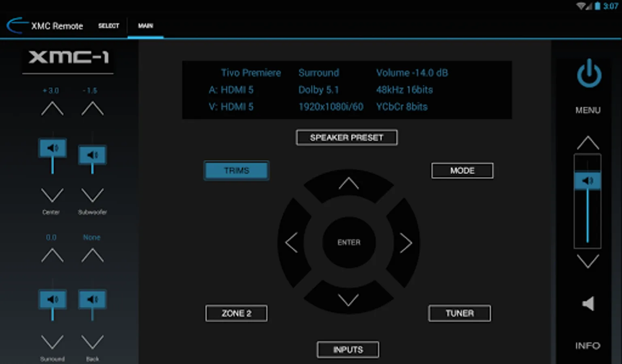Decrease Surround trim with down arrow
622x364 pixels.
click(x=52, y=342)
